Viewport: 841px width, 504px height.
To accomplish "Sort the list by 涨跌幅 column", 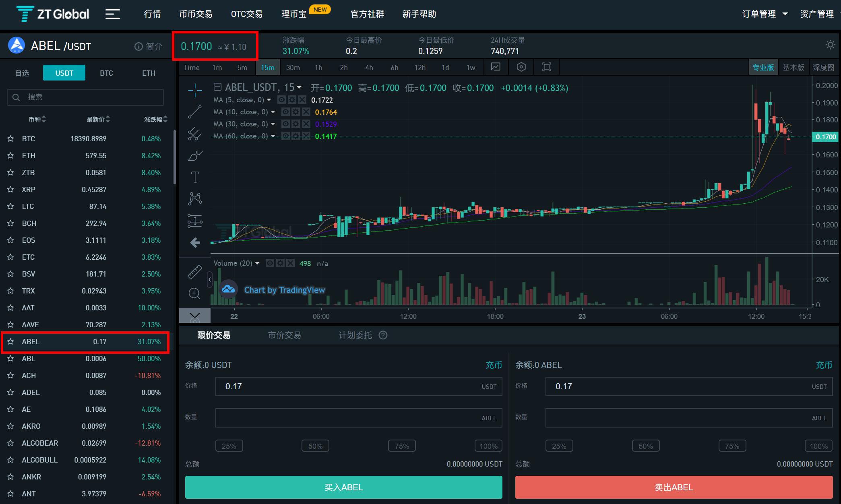I will pos(156,119).
